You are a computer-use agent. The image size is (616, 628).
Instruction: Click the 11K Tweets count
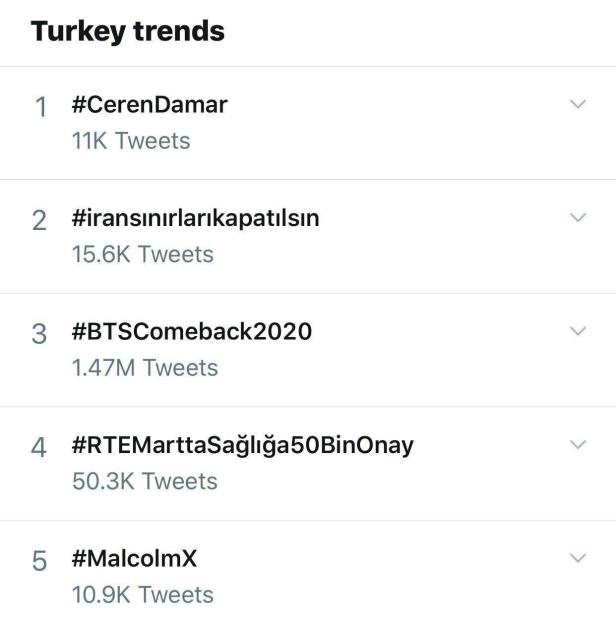pyautogui.click(x=130, y=141)
